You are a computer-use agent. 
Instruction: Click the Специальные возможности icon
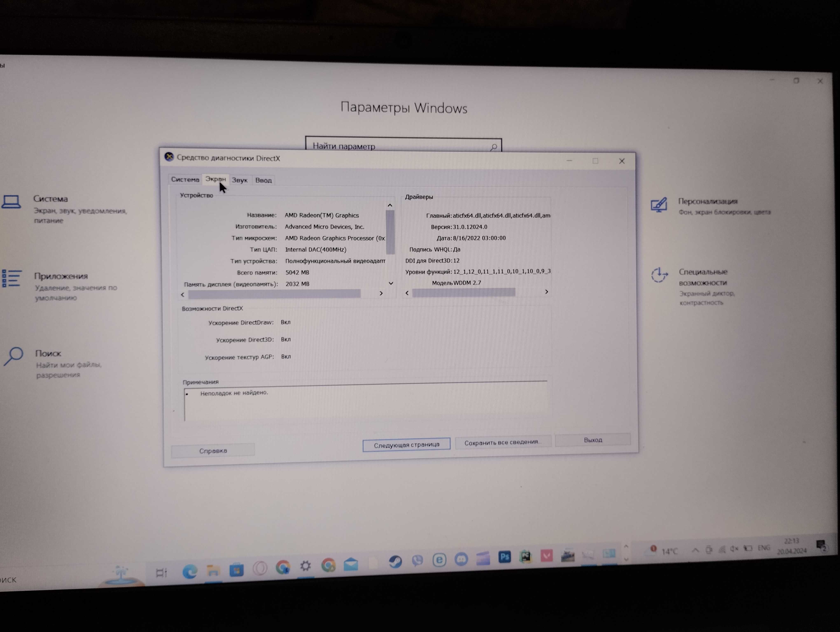pyautogui.click(x=660, y=275)
